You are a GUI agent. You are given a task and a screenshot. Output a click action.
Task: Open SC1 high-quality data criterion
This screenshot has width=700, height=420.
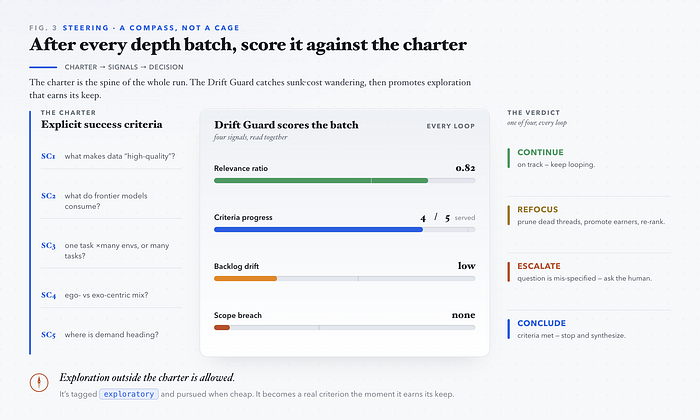(112, 156)
